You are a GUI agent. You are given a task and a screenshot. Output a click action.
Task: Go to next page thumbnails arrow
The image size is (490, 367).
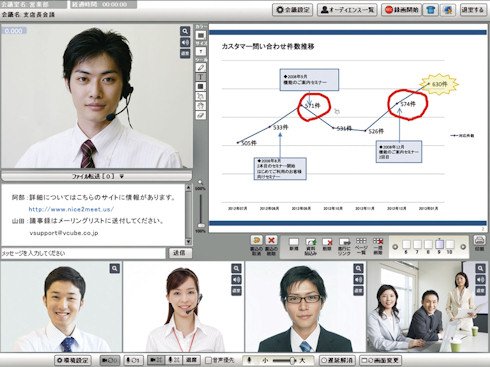[463, 247]
